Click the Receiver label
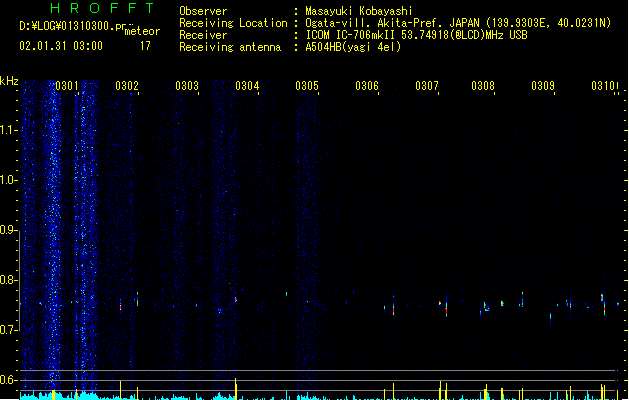 point(203,35)
